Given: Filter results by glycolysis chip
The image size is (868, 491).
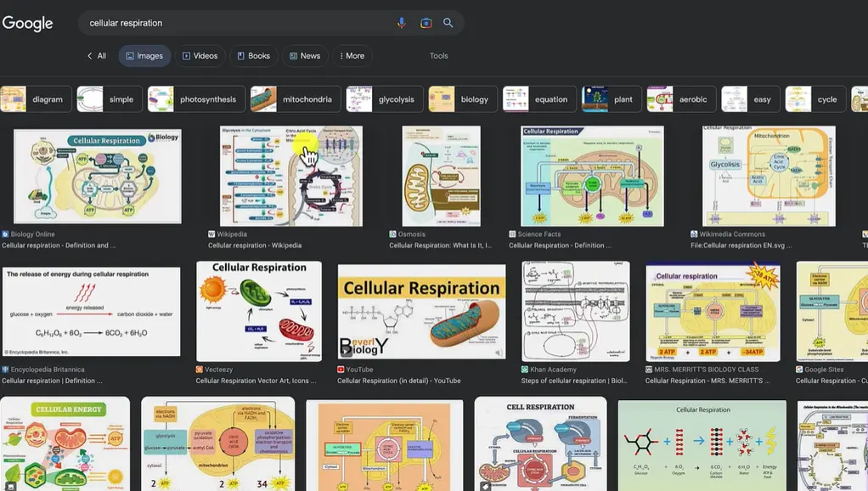Looking at the screenshot, I should click(x=384, y=99).
